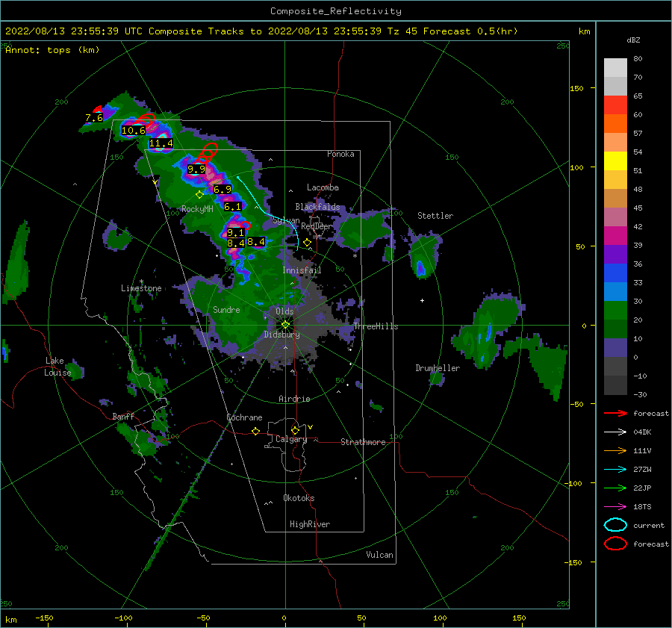The height and width of the screenshot is (628, 672).
Task: Click the UTC timestamp header text
Action: pyautogui.click(x=261, y=31)
